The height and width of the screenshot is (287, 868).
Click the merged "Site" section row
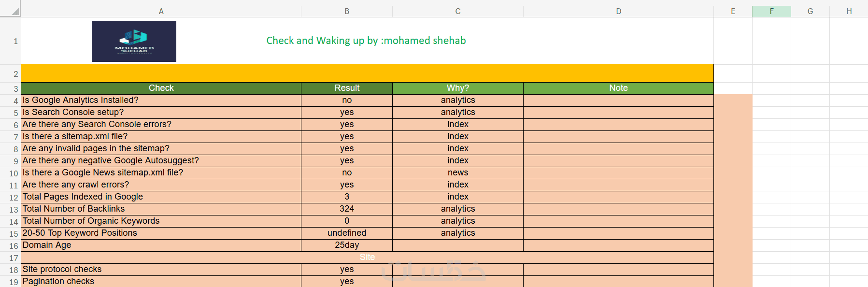coord(367,257)
